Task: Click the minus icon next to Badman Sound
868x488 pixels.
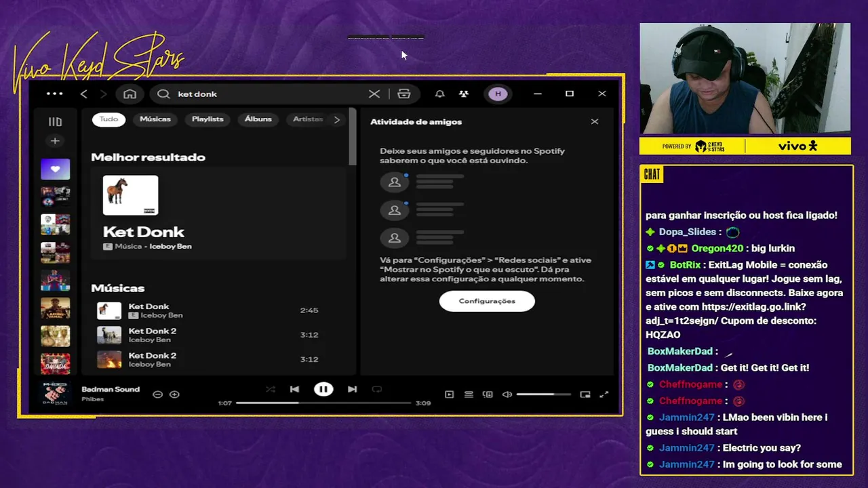Action: (157, 394)
